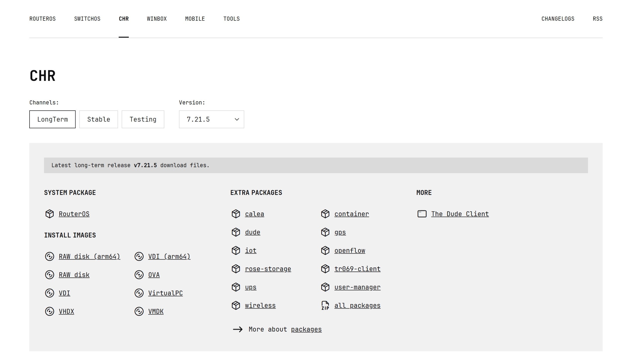
Task: Download the VDI (arm64) image link
Action: coord(169,256)
